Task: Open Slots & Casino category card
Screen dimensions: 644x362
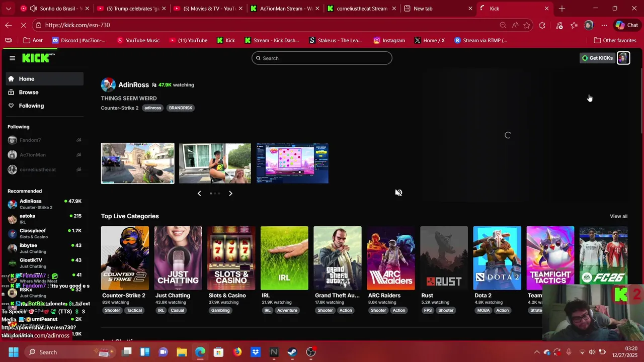Action: (231, 258)
